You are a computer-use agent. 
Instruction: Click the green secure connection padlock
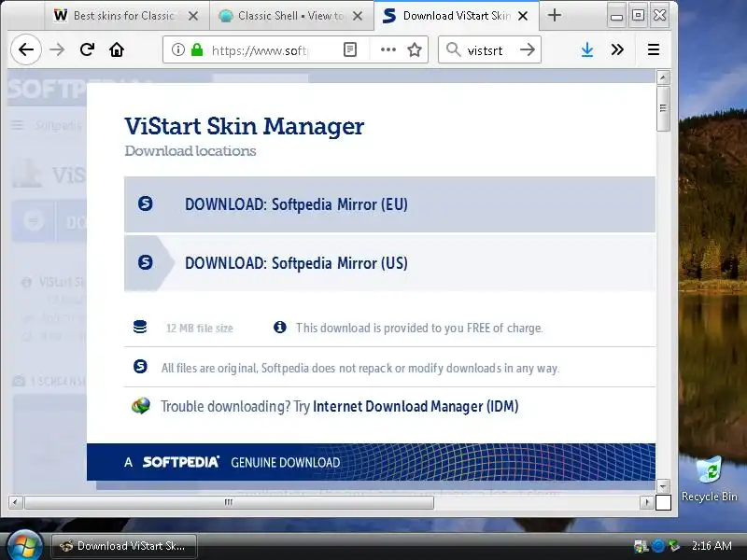[197, 49]
